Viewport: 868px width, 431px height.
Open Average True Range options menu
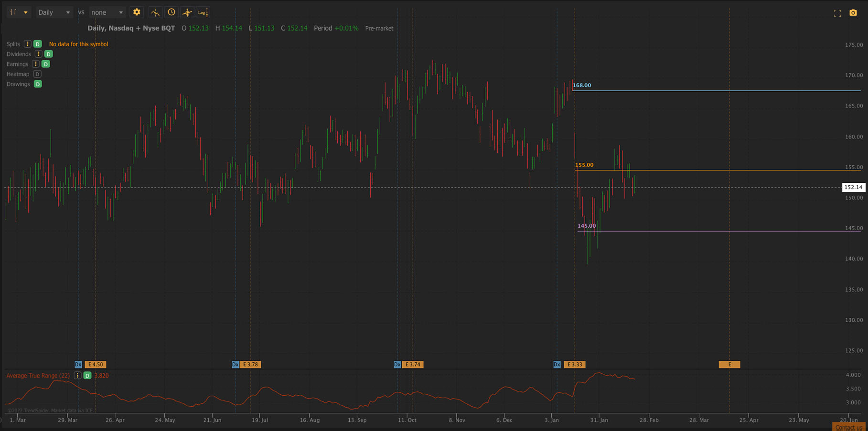tap(77, 376)
